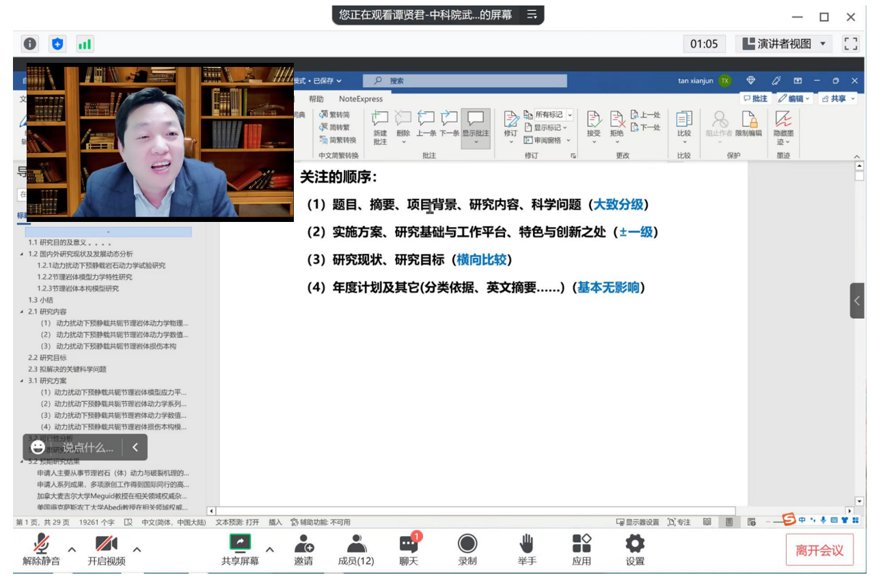Click the 说点什么 message input field
Screen dimensions: 872x588
coord(87,448)
